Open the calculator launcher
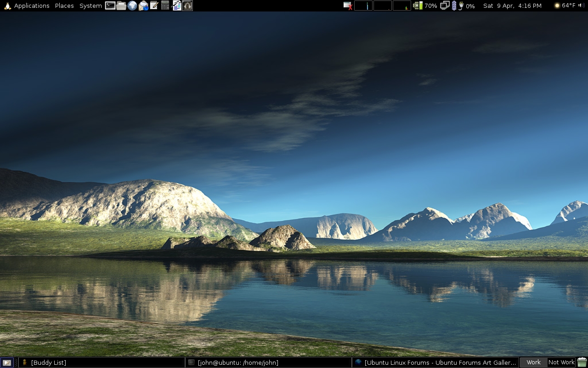Screen dimensions: 588x368 [165, 6]
